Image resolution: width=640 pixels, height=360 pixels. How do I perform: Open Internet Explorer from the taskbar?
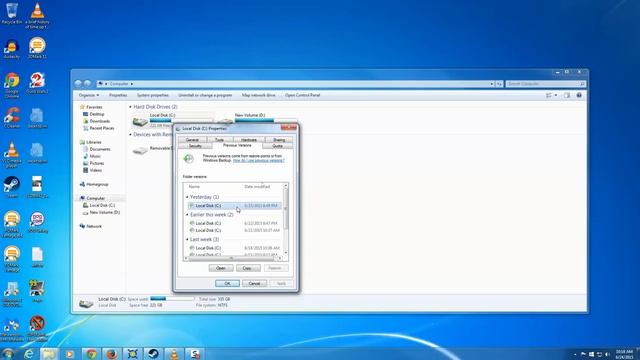[29, 354]
